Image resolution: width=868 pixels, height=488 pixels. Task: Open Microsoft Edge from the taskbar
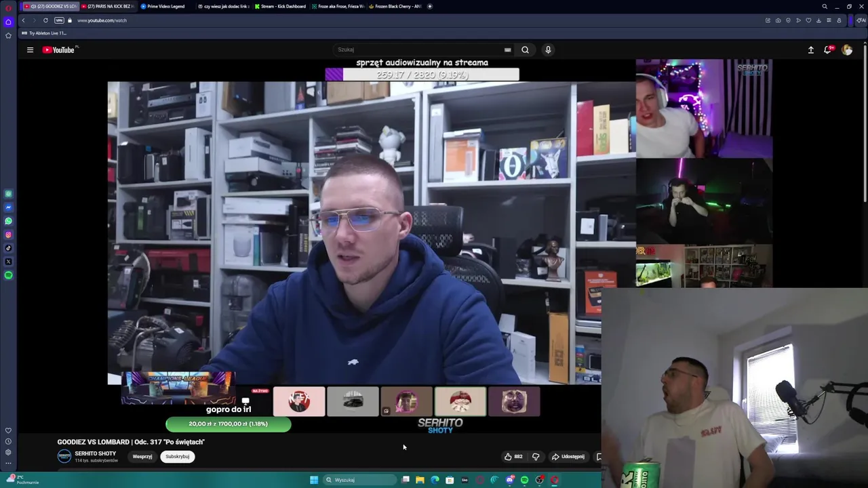[435, 480]
